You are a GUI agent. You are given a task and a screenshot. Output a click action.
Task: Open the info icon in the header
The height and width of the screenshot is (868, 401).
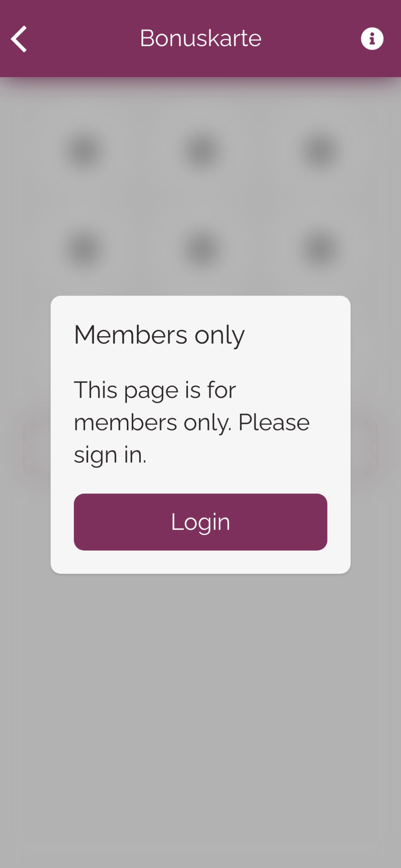click(x=372, y=39)
